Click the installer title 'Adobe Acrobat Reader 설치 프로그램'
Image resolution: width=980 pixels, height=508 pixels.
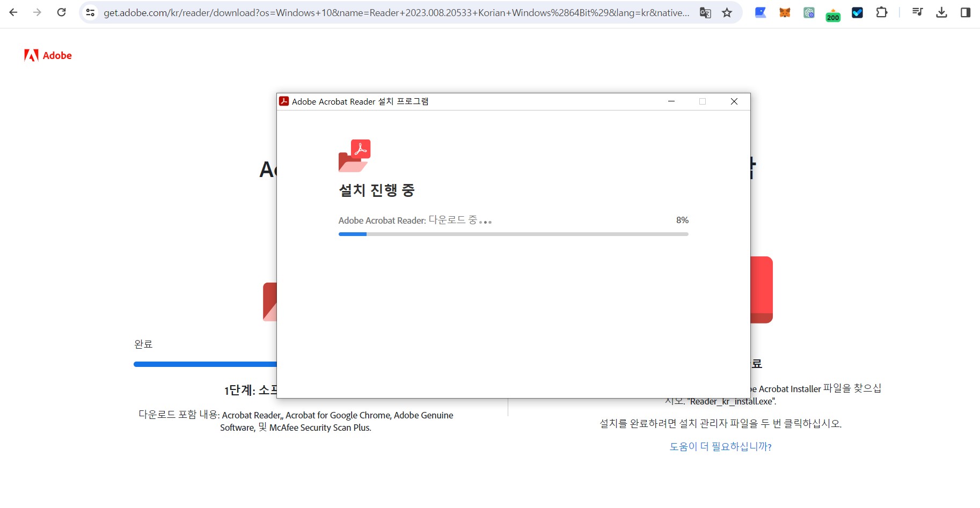coord(360,101)
